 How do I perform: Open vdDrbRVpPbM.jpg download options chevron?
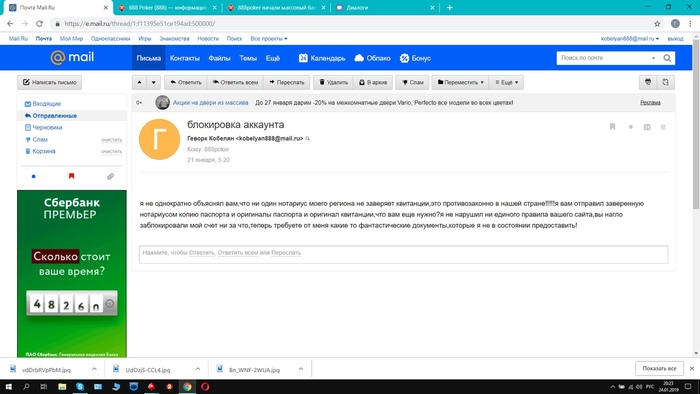pyautogui.click(x=94, y=369)
